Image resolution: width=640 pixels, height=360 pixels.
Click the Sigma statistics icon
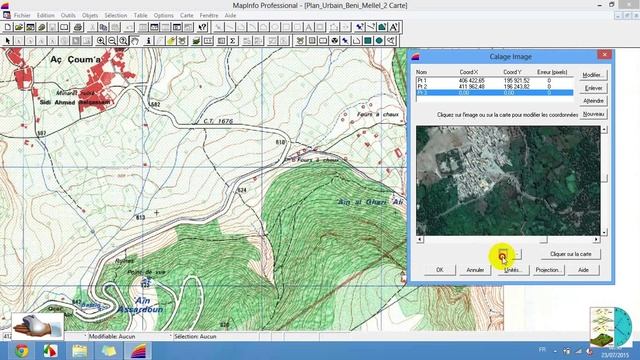pyautogui.click(x=232, y=41)
